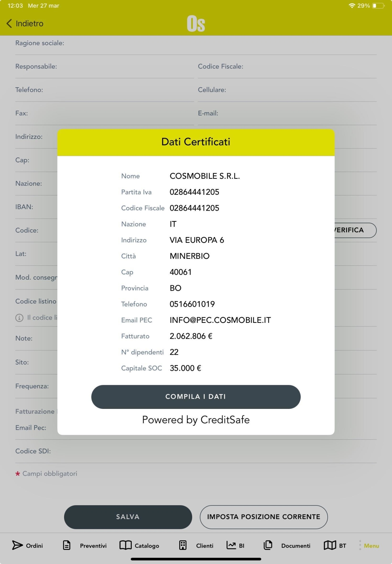The width and height of the screenshot is (392, 564).
Task: Open the BT map icon
Action: pyautogui.click(x=330, y=545)
